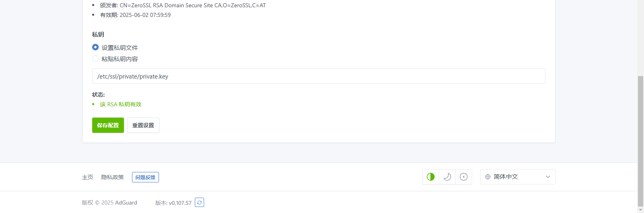This screenshot has height=213, width=644.
Task: Click the vertical scrollbar thumb
Action: point(640,141)
